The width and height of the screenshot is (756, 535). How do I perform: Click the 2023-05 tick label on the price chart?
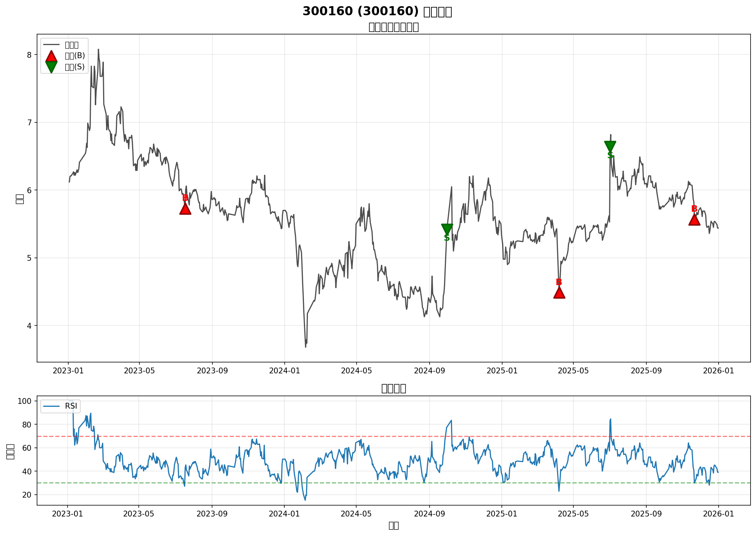tap(140, 371)
